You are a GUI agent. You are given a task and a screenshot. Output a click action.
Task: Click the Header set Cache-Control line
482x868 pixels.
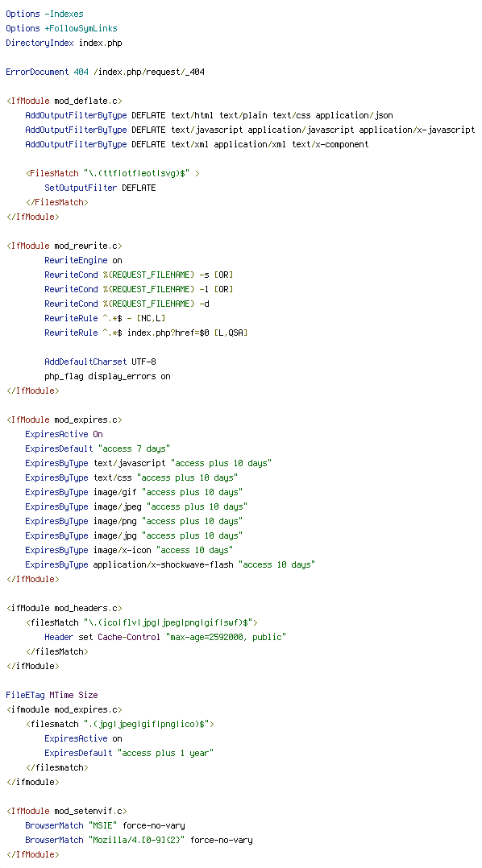click(166, 637)
